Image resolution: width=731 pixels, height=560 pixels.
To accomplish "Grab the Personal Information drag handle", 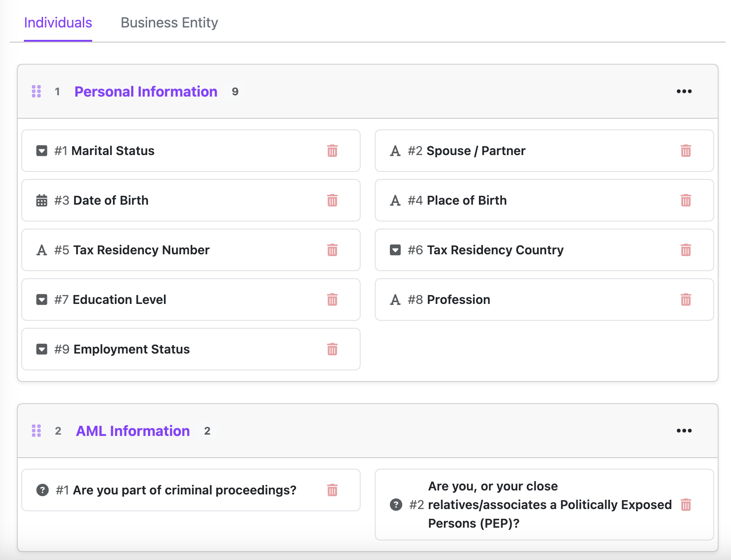I will pyautogui.click(x=36, y=91).
